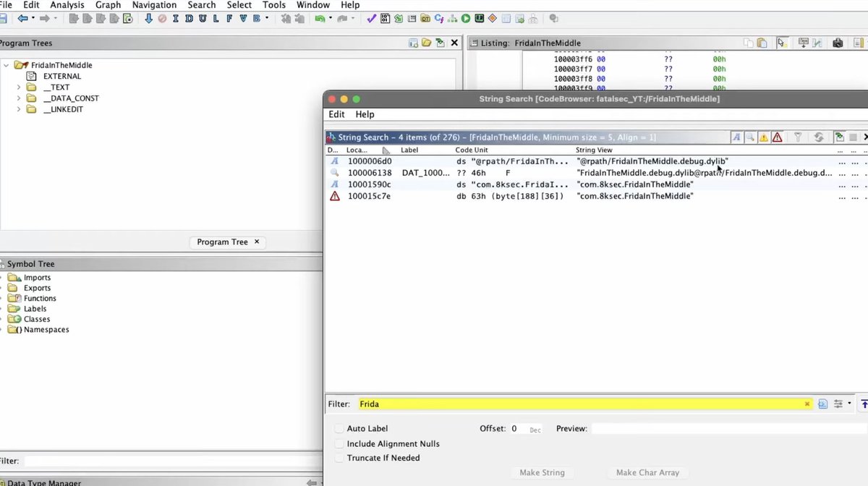Enable the Auto Label checkbox
Viewport: 868px width, 486px height.
pyautogui.click(x=339, y=429)
